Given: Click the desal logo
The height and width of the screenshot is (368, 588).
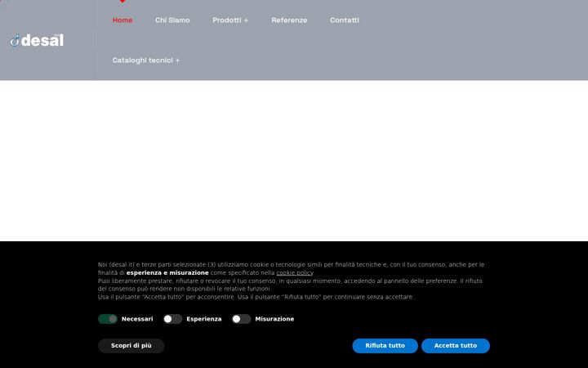Looking at the screenshot, I should 37,40.
